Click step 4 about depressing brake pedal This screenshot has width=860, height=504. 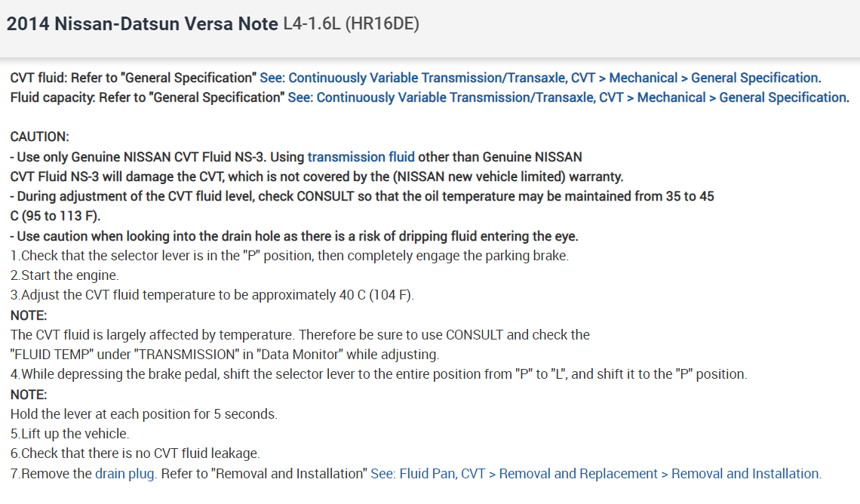(379, 374)
